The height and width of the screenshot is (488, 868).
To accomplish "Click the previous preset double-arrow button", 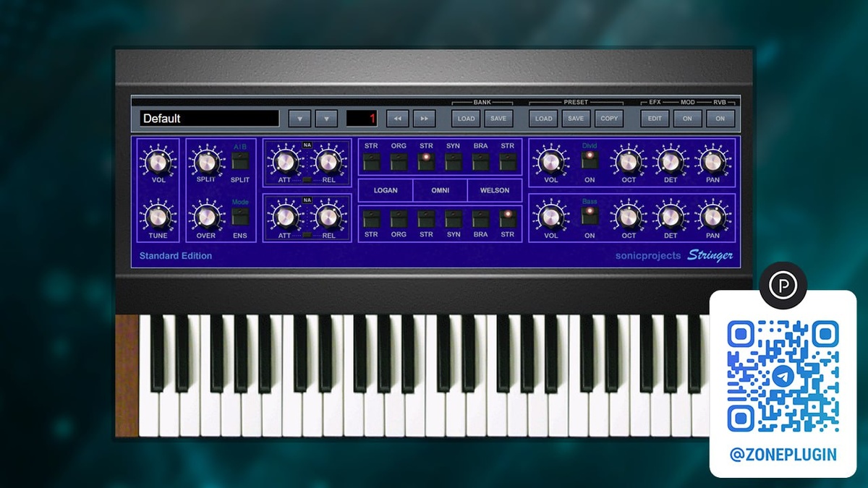I will (397, 119).
